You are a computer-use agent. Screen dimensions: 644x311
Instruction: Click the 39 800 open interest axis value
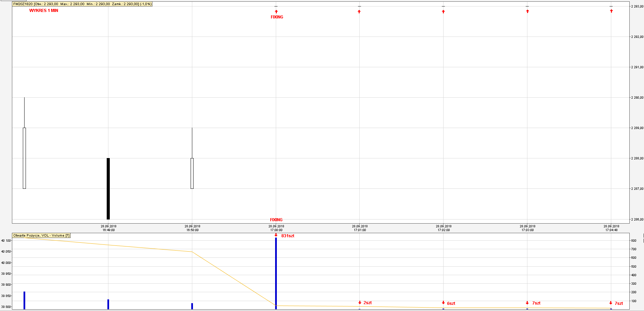(6, 307)
